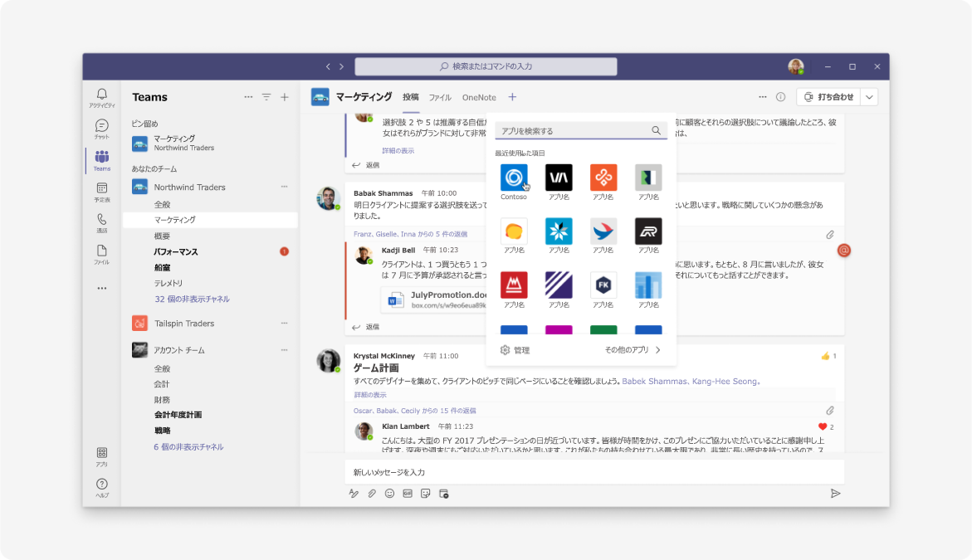Open the purple striped app icon

559,285
